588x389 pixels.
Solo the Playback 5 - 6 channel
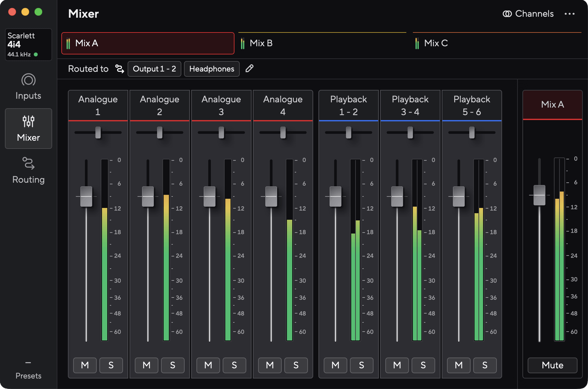pos(485,365)
